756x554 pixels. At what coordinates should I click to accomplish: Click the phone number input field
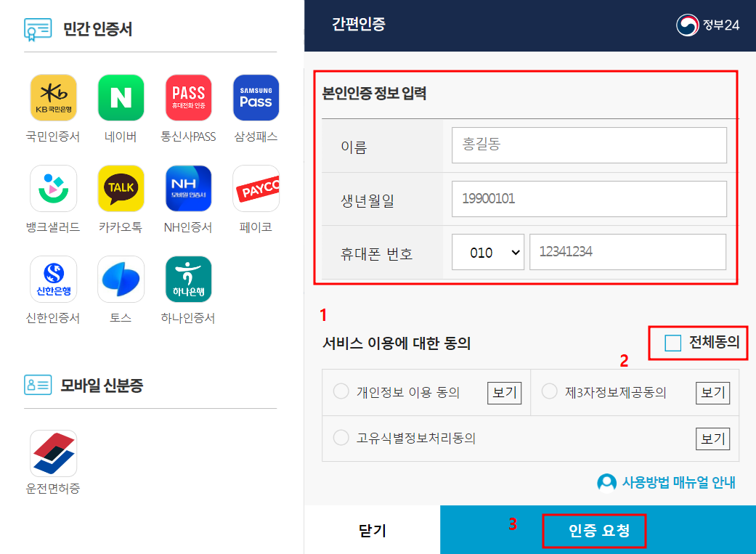click(x=627, y=252)
